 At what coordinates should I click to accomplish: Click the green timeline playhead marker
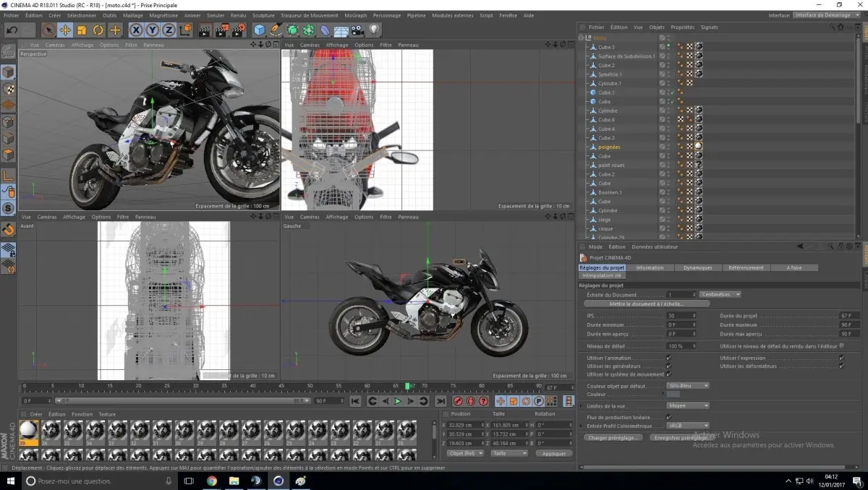click(409, 386)
